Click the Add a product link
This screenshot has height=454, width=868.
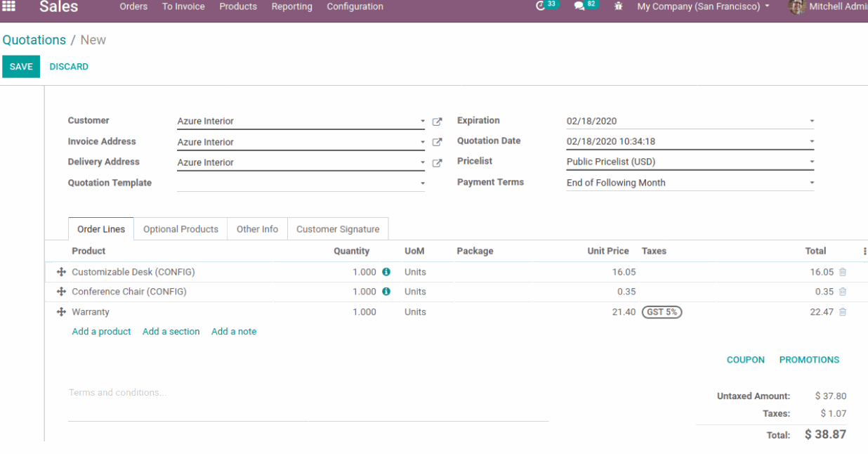(x=101, y=332)
